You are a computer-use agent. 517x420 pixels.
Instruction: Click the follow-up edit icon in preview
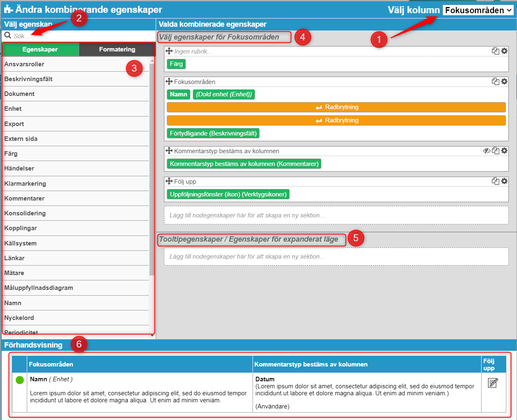493,383
